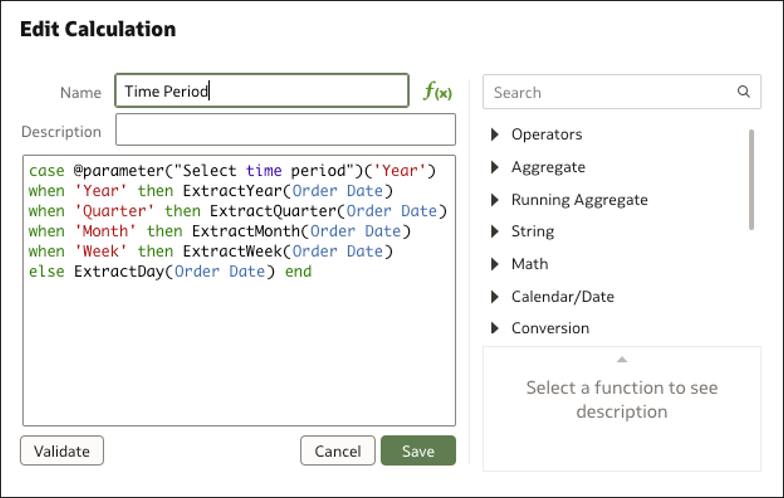Click into the Description field
784x498 pixels.
(286, 130)
